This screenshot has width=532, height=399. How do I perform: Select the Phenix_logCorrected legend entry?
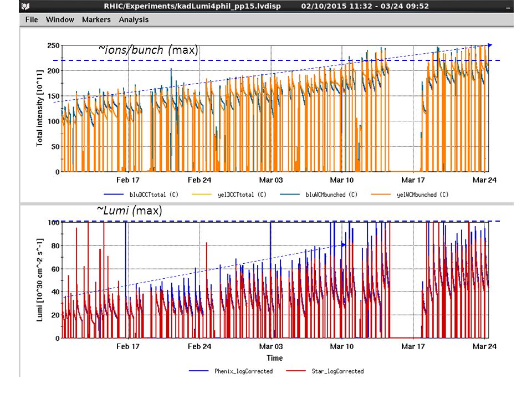[x=244, y=371]
